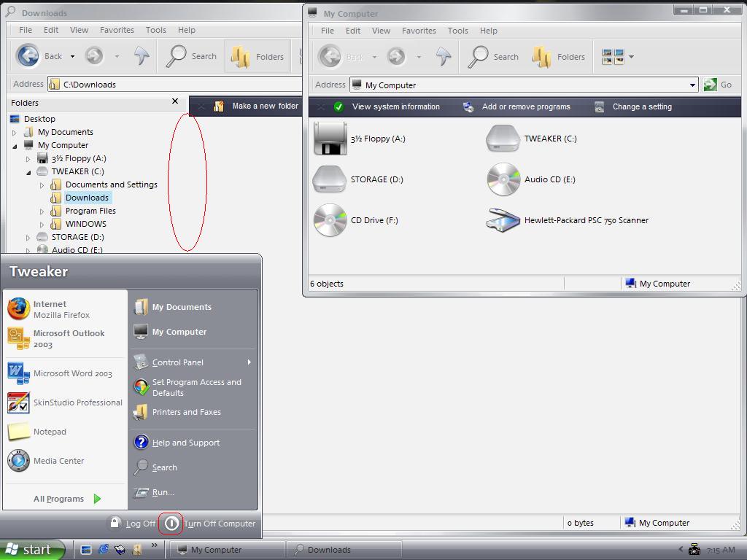Select the Audio CD (E:) drive icon
Viewport: 747px width, 560px height.
tap(503, 179)
